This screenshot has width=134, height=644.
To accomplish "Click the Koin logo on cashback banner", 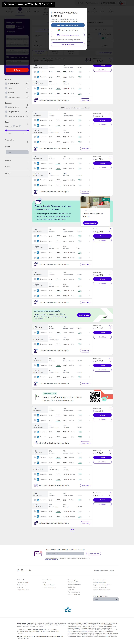I will (x=106, y=317).
